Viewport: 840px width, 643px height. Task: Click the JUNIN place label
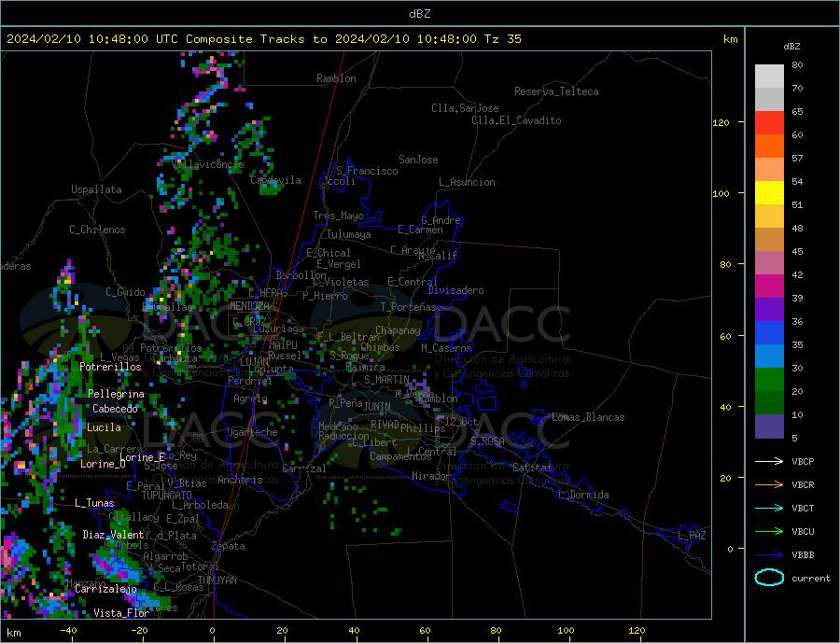377,407
